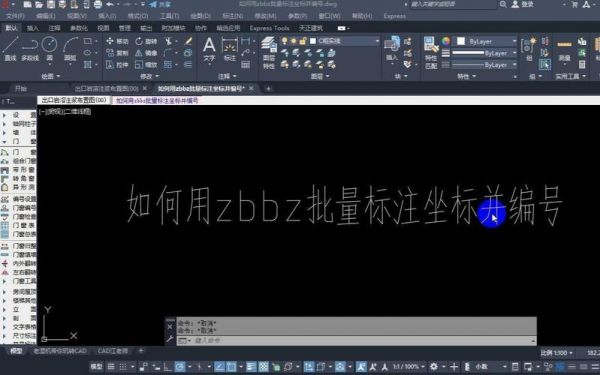Expand the Modify (修改) panel
The image size is (600, 375).
pyautogui.click(x=149, y=76)
